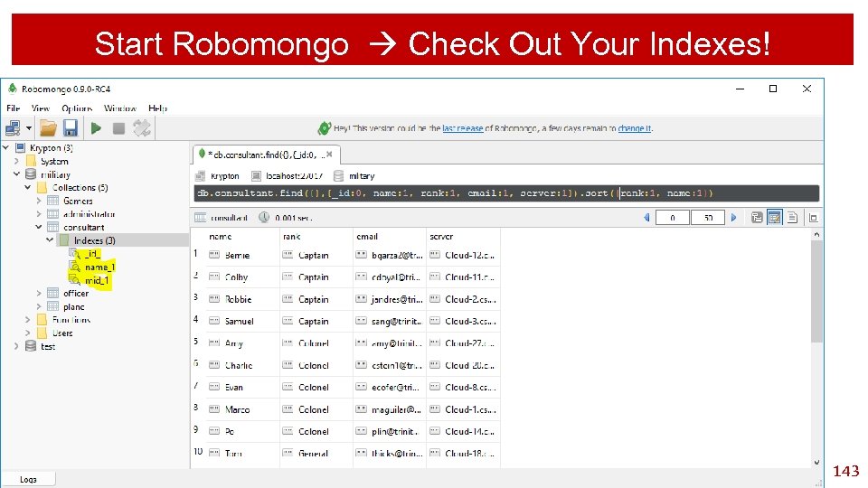868x488 pixels.
Task: Click the localhost:27017 host icon
Action: click(256, 176)
